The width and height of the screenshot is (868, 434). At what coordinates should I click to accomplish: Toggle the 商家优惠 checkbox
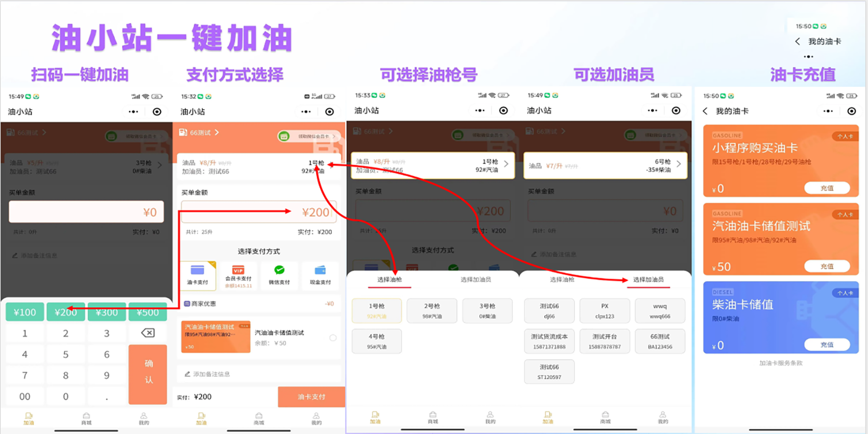(187, 304)
